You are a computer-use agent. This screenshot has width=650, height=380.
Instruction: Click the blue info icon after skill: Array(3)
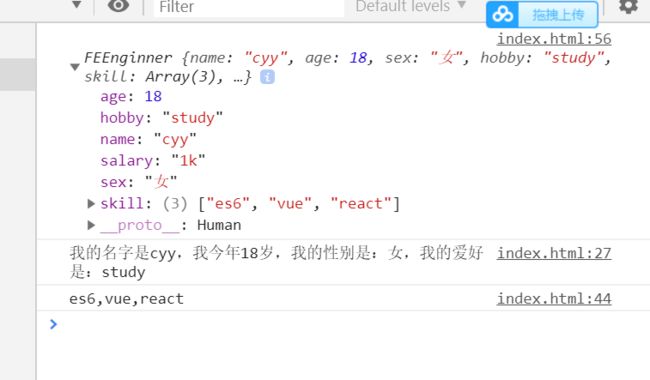[267, 77]
